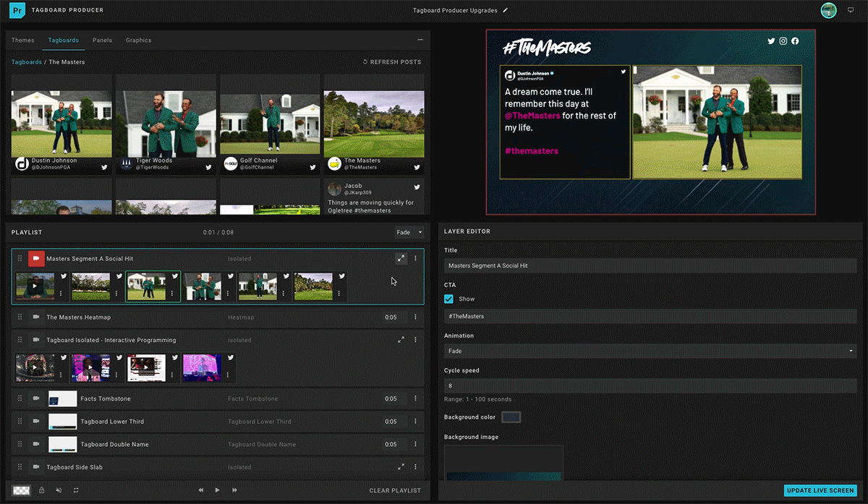Open three-dot menu for Tagboard Lower Third
Image resolution: width=868 pixels, height=504 pixels.
tap(415, 422)
